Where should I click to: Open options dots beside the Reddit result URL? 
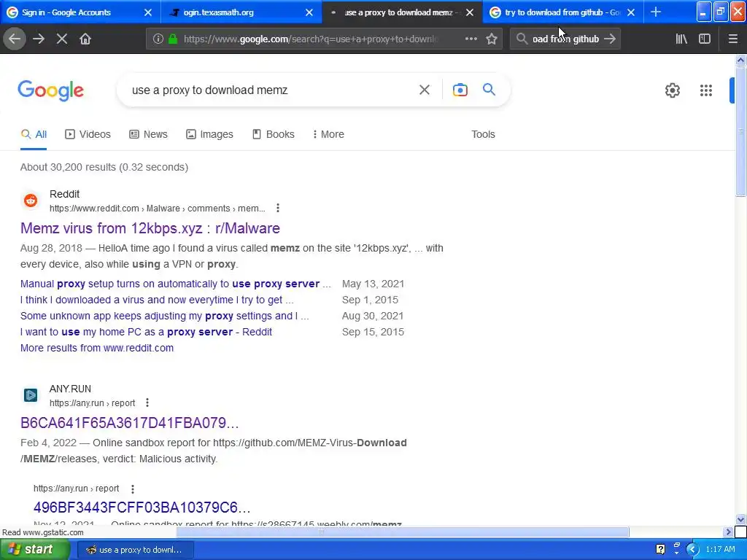pos(278,208)
